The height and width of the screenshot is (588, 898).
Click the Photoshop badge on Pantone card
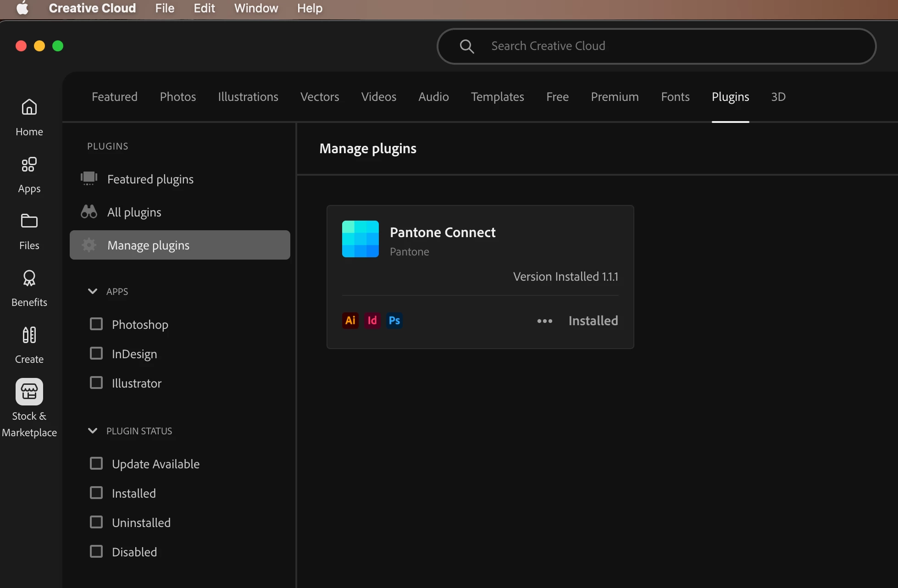point(394,321)
